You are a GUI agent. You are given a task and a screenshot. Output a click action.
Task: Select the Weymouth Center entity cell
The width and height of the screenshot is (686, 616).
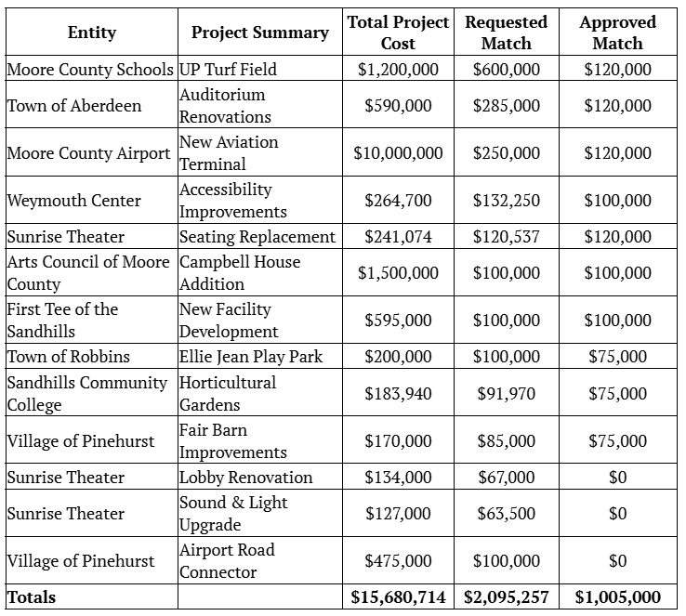[x=74, y=201]
